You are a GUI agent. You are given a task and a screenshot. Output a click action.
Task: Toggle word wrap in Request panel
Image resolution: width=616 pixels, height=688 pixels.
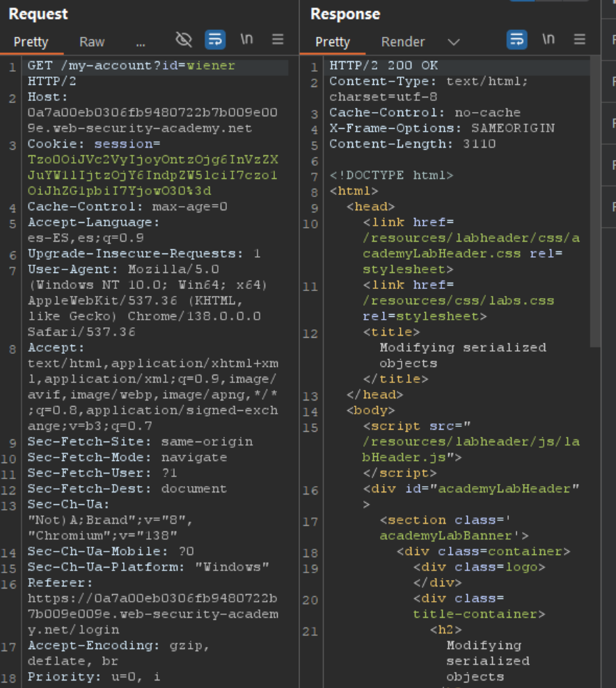(215, 40)
